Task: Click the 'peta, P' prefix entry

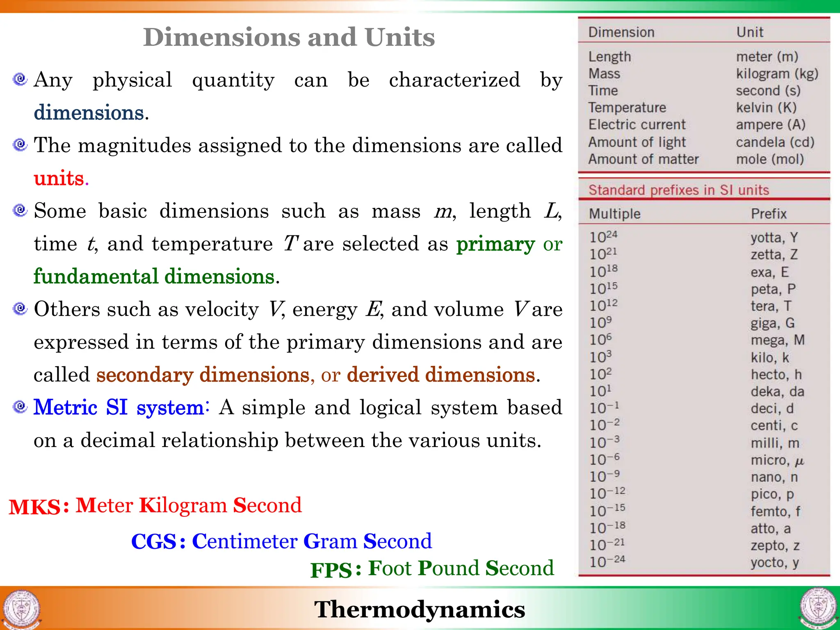Action: tap(773, 290)
